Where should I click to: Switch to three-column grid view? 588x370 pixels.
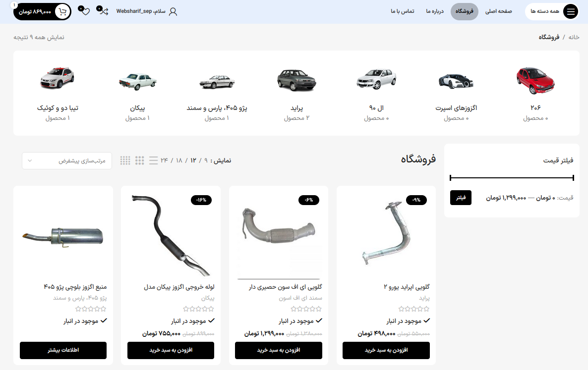tap(139, 160)
